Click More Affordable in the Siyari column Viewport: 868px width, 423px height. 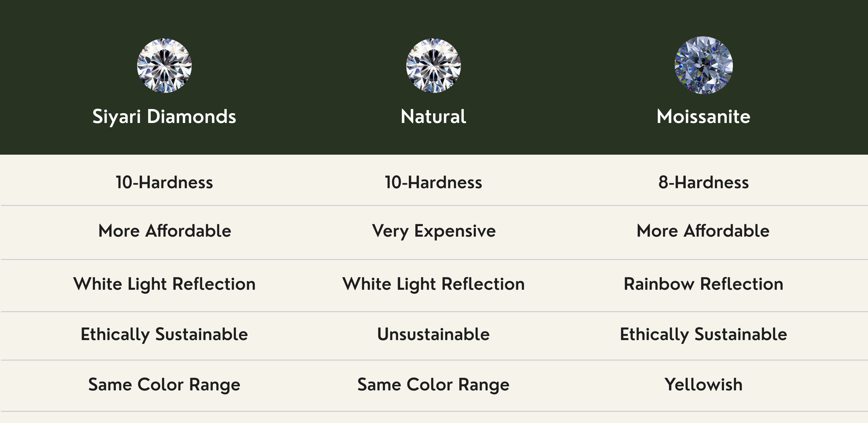[165, 231]
